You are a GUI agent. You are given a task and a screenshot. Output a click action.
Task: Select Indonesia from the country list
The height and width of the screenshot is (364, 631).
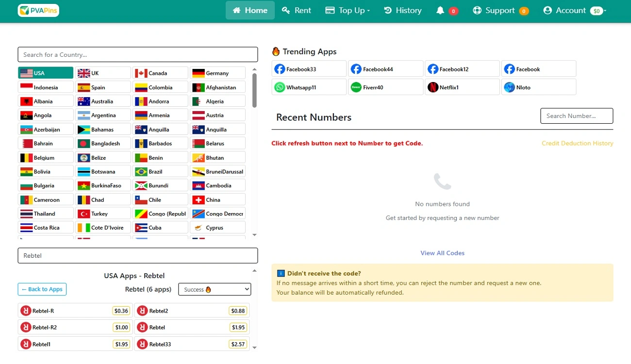(46, 87)
